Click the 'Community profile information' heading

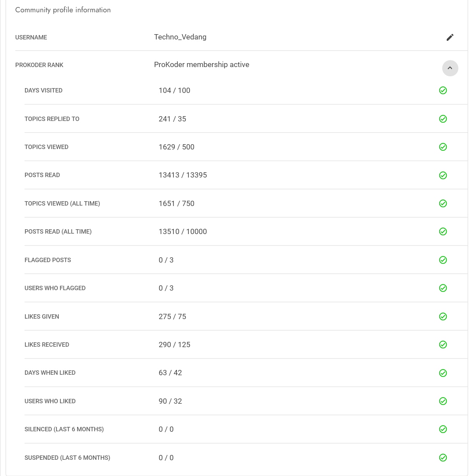(63, 10)
